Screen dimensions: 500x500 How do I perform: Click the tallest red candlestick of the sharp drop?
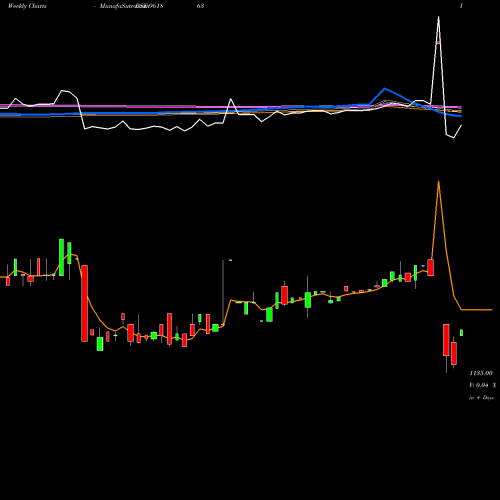tap(85, 303)
